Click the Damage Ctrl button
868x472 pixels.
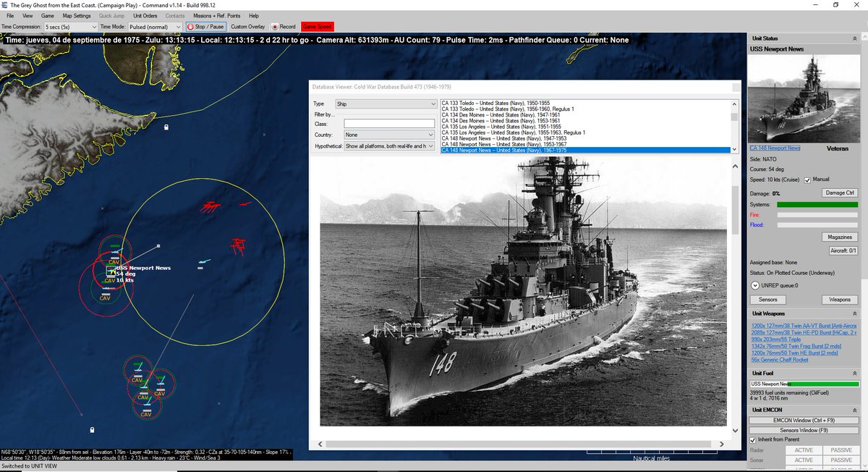[840, 193]
